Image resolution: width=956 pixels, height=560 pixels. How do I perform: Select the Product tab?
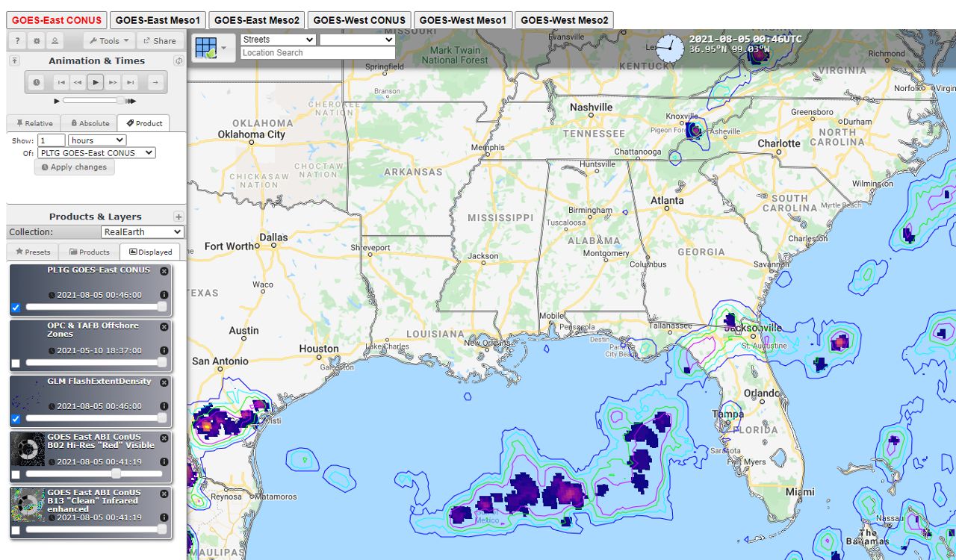(x=144, y=123)
